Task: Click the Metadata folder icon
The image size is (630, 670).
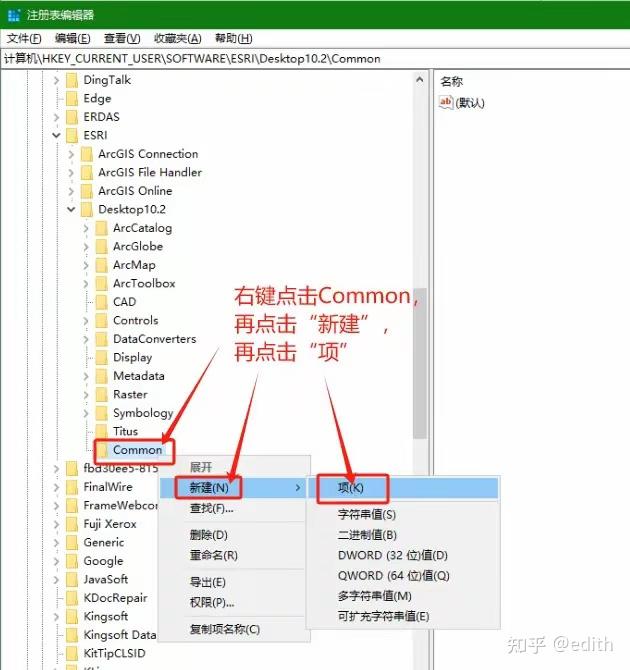Action: (102, 376)
